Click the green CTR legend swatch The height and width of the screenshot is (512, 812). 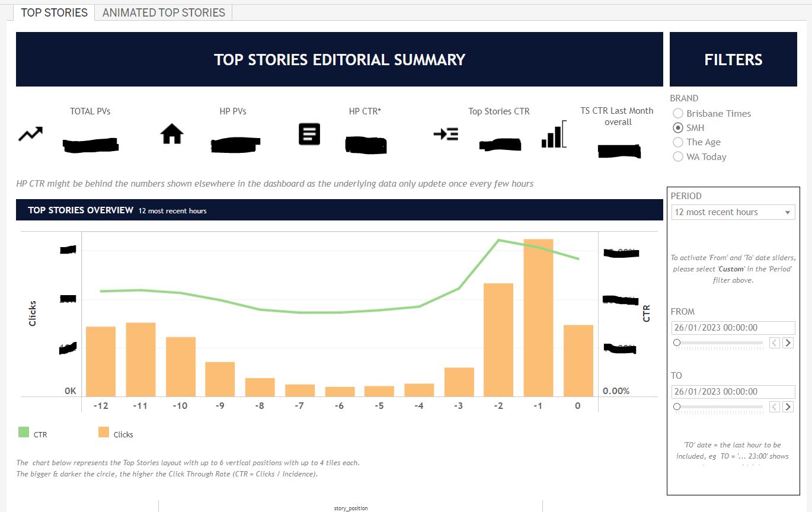tap(24, 433)
